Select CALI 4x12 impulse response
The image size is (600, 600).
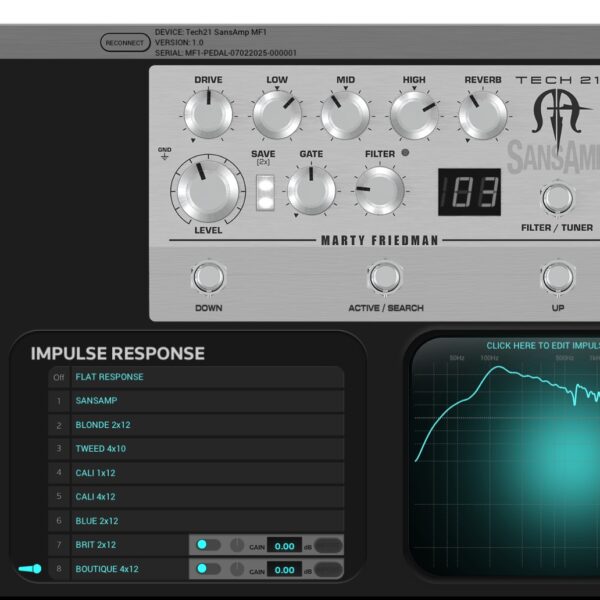196,497
